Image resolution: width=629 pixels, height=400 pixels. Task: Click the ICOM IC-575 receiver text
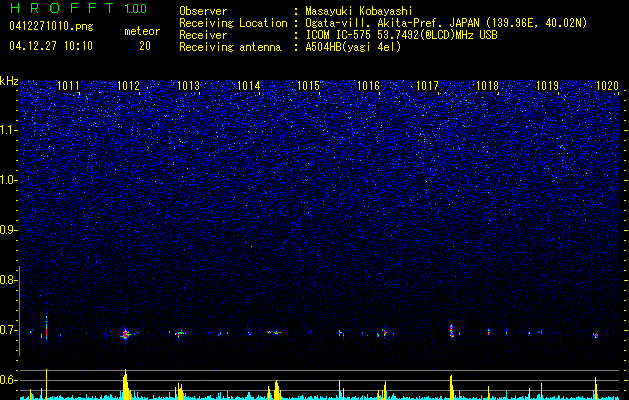(x=401, y=35)
